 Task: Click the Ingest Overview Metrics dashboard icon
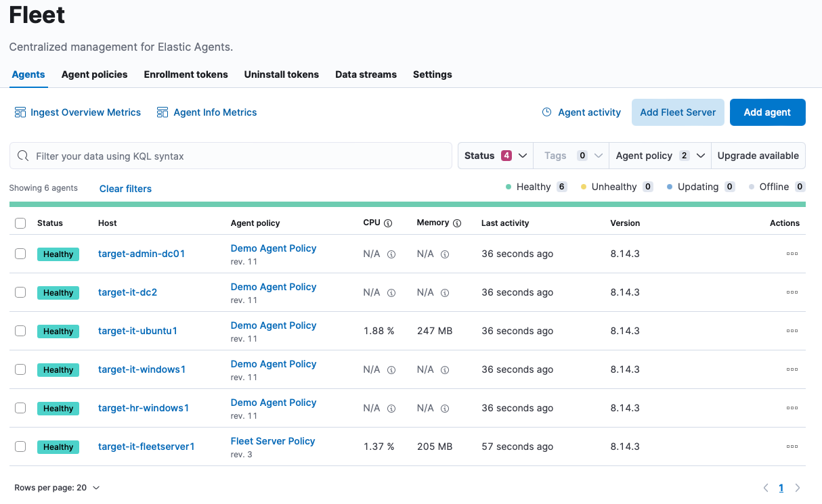click(x=20, y=112)
